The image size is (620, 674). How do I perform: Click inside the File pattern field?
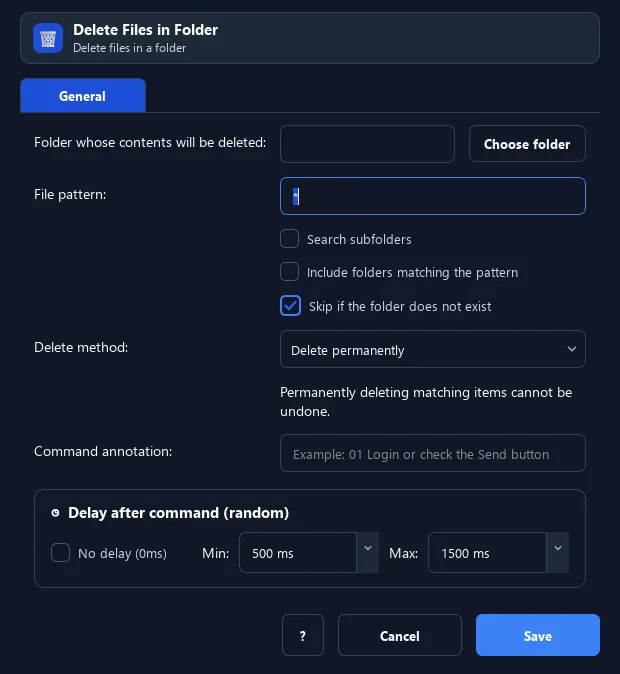[433, 196]
